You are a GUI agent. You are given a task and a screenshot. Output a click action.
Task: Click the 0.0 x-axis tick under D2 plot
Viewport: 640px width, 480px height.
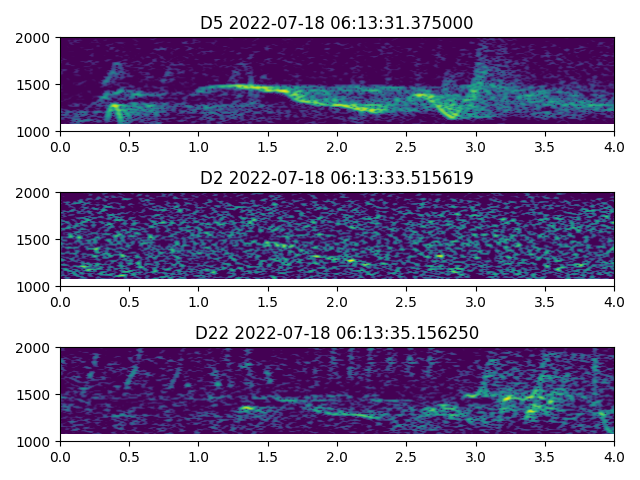pyautogui.click(x=60, y=301)
